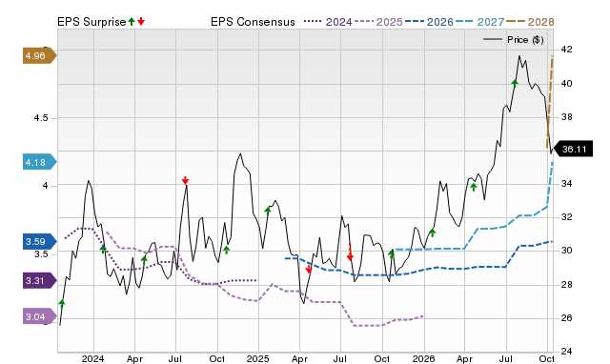
Task: Click the first green arrow at chart's left edge
Action: tap(61, 304)
